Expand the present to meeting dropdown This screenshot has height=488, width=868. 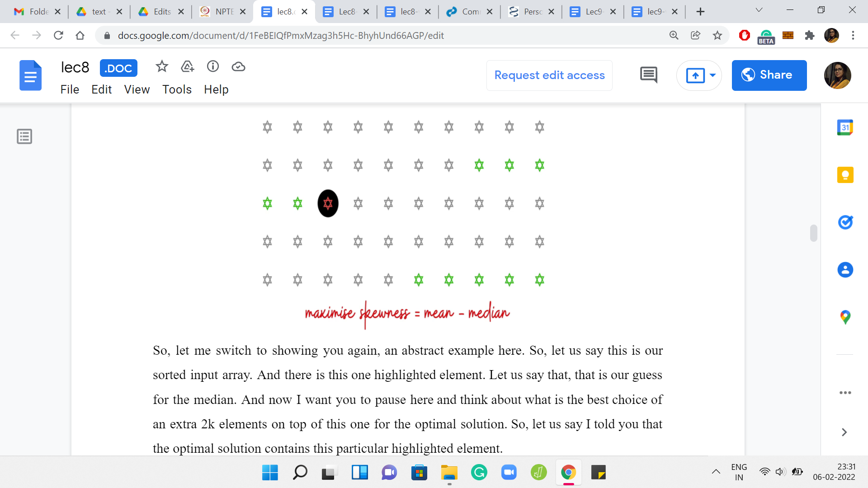coord(712,75)
